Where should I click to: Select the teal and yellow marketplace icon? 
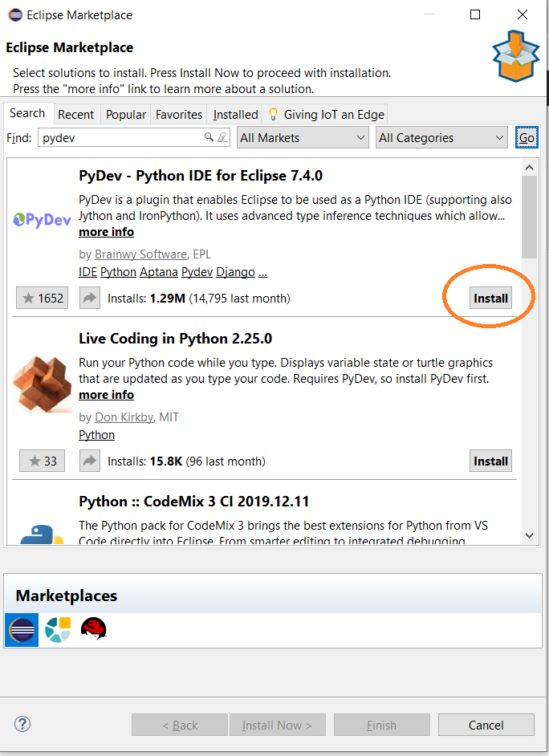click(58, 629)
